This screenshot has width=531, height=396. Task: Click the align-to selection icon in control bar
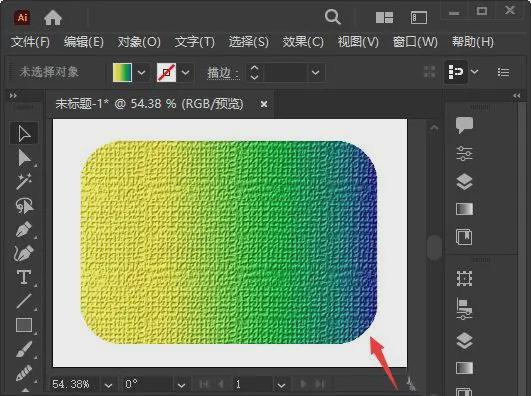coord(456,72)
